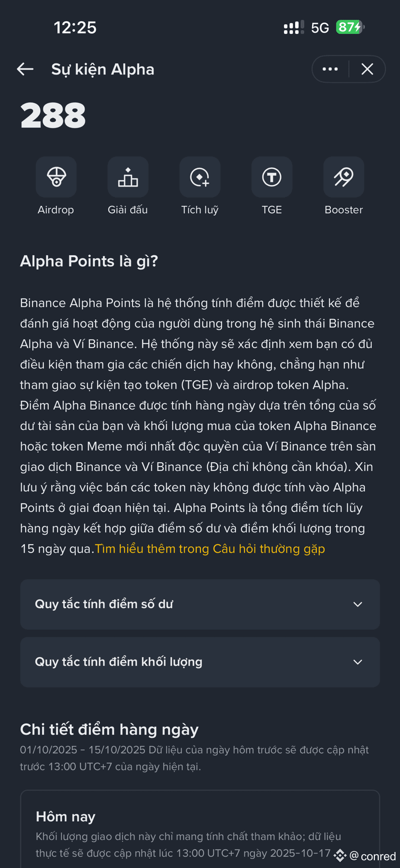Tap the battery indicator in status bar
This screenshot has height=868, width=400.
coord(350,27)
